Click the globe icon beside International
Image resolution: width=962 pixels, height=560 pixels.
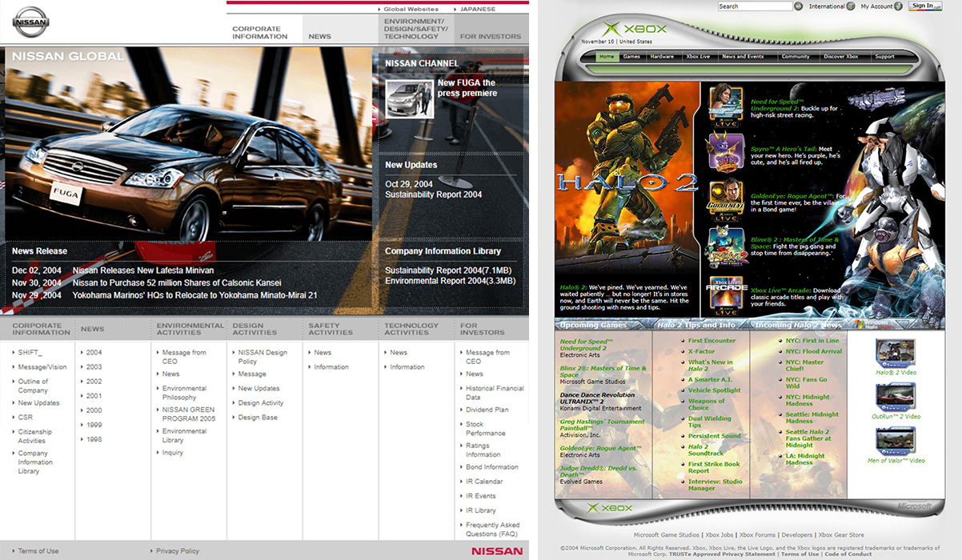pos(852,6)
